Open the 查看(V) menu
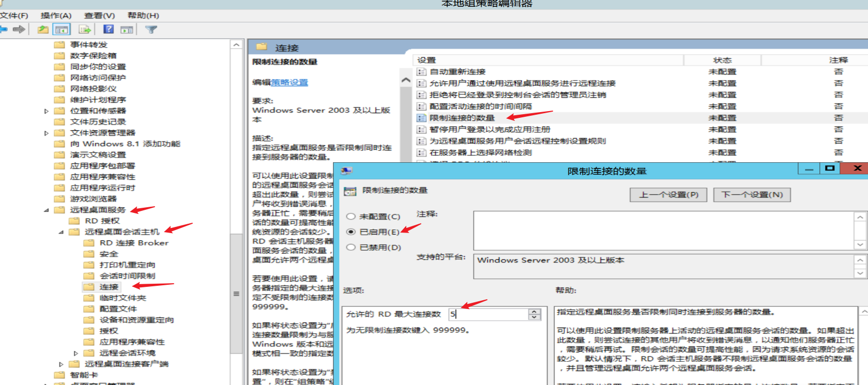Screen dimensions: 868x385 click(99, 16)
